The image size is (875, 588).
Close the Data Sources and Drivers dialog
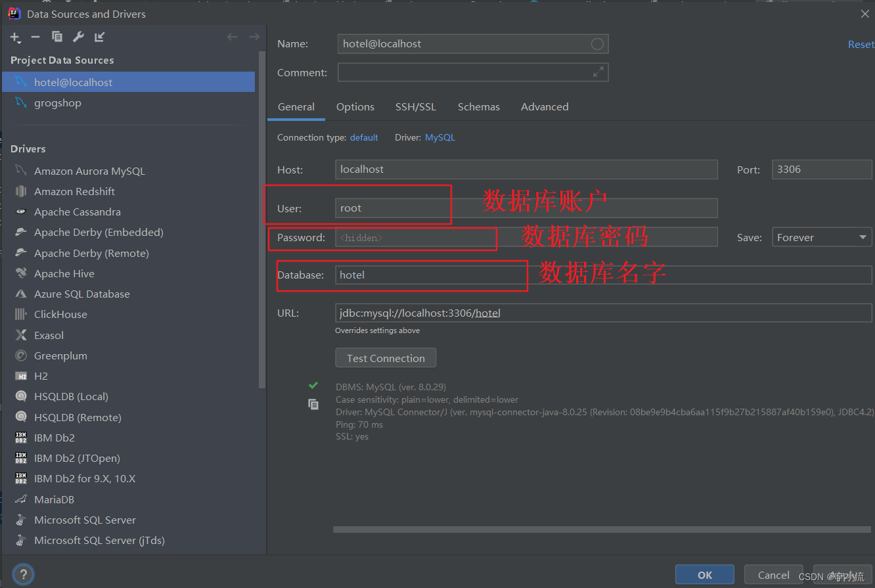864,13
